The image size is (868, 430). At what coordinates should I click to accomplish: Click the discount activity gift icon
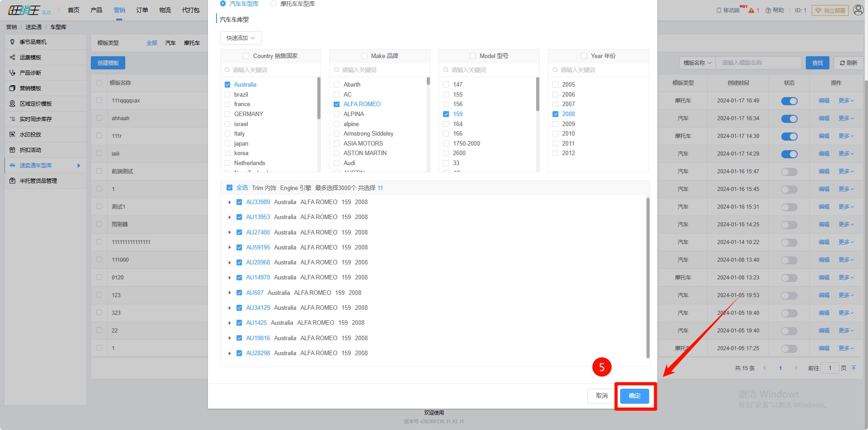(12, 150)
